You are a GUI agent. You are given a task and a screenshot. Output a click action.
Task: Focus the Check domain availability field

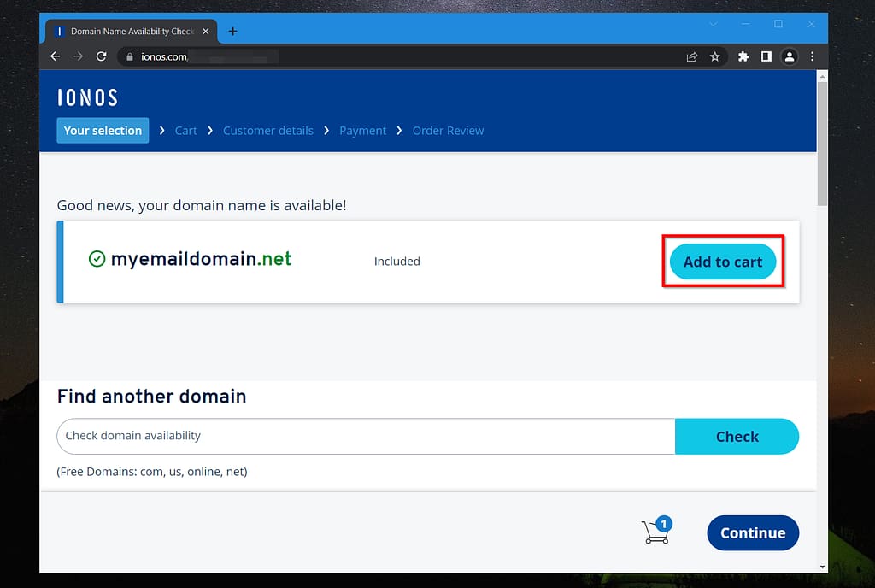pyautogui.click(x=366, y=436)
